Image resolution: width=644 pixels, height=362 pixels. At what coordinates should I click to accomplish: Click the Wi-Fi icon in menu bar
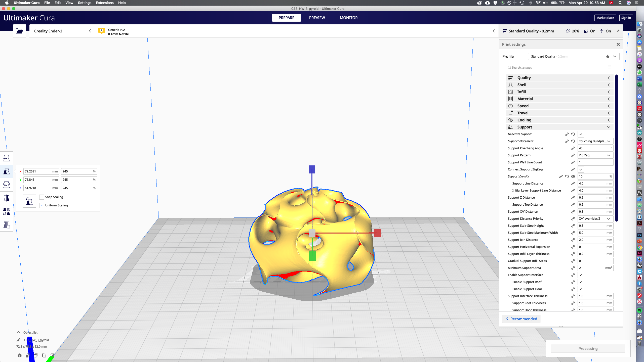pyautogui.click(x=538, y=3)
